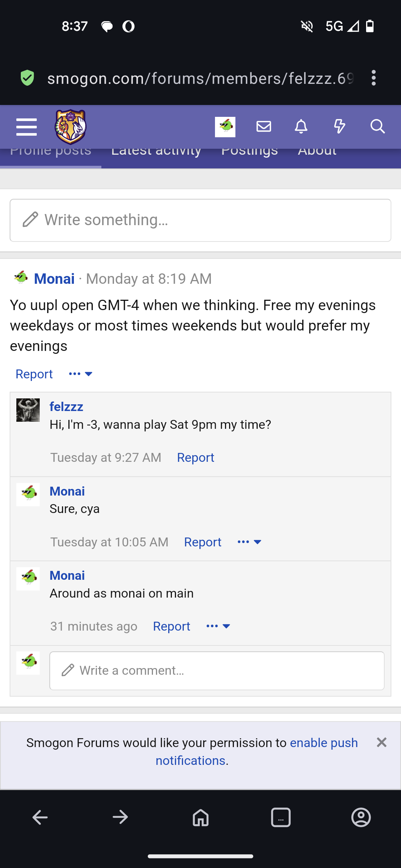Focus the Write a comment field
401x868 pixels.
tap(217, 671)
